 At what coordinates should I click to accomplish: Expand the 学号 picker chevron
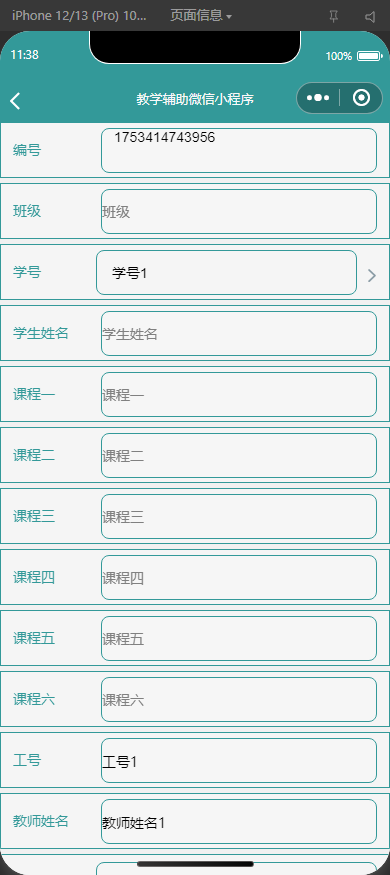[x=372, y=275]
